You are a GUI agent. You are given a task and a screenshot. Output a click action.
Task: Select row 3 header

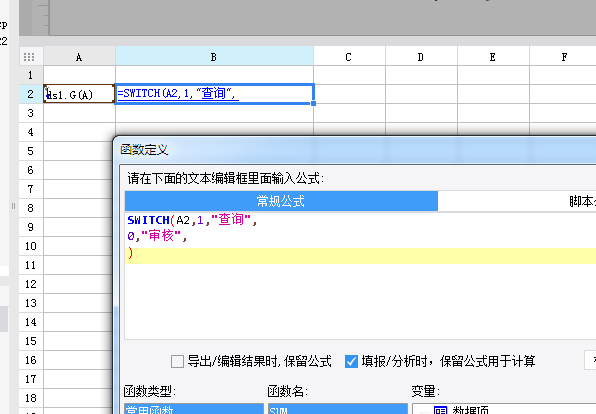[x=31, y=113]
